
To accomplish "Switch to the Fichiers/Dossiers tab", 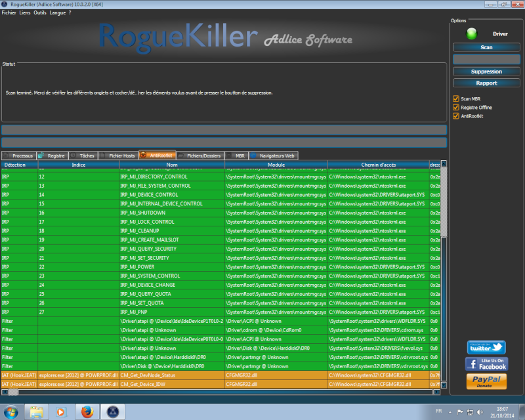I will (x=200, y=156).
